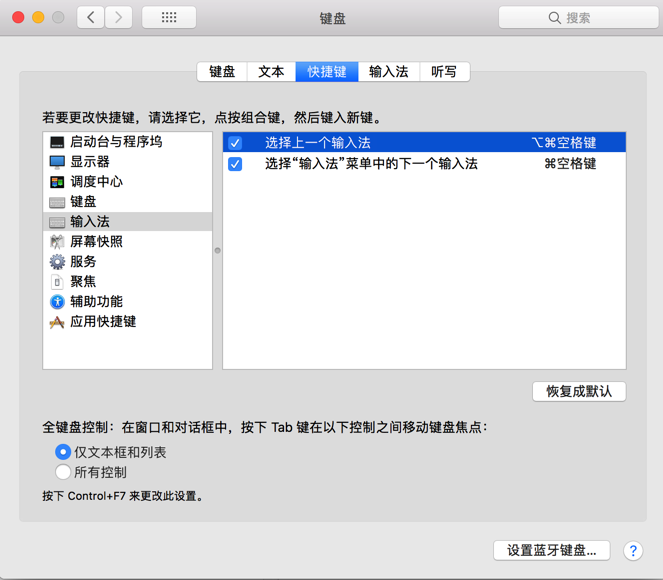The height and width of the screenshot is (580, 663).
Task: Select 所有控制 radio button
Action: [63, 472]
